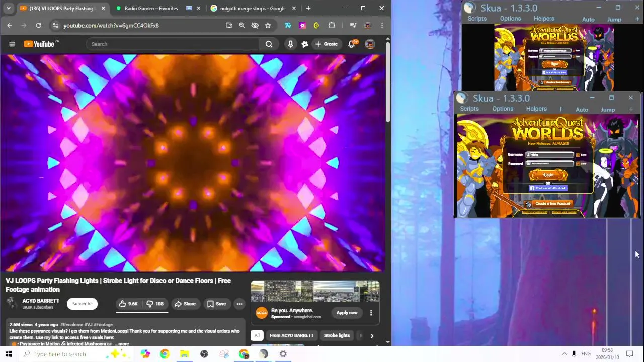Reload the YouTube page

(38, 25)
